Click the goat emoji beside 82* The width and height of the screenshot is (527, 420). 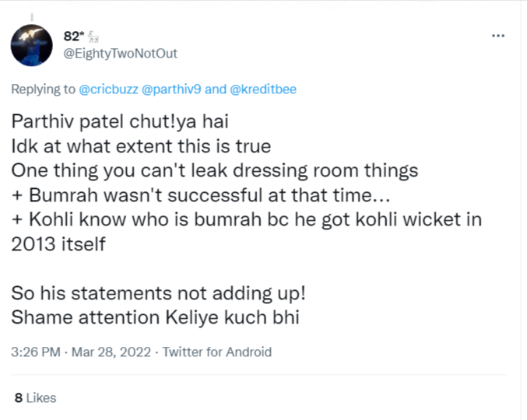[x=90, y=36]
